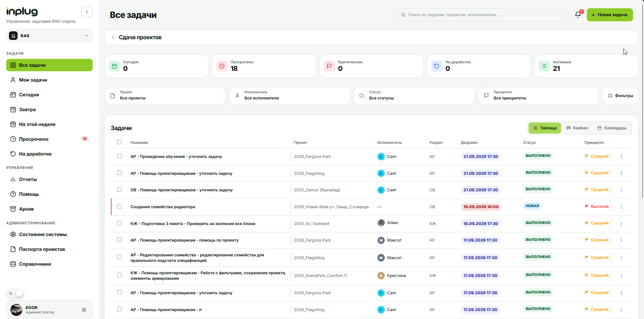Collapse the sidebar with the chevron button
Viewport: 644px width, 319px height.
87,12
